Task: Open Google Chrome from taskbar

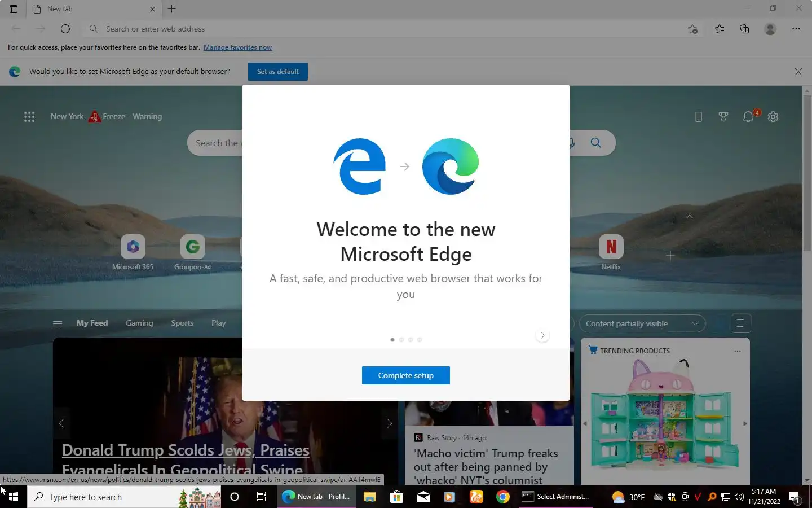Action: pyautogui.click(x=503, y=497)
